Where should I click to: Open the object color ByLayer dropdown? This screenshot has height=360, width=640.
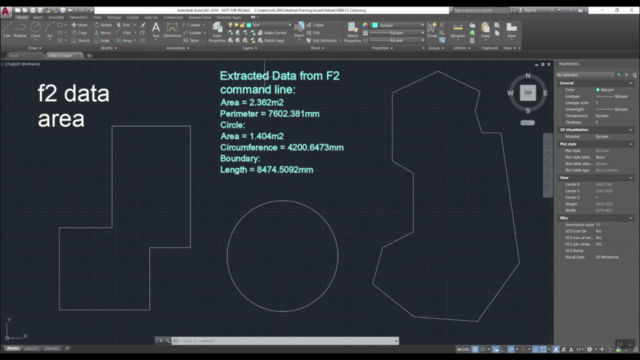click(398, 25)
